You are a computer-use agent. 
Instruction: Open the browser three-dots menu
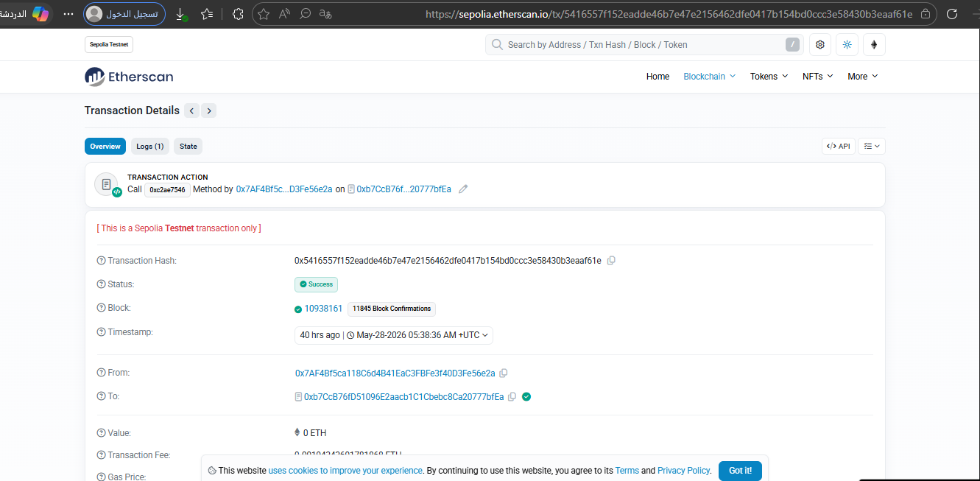point(68,14)
